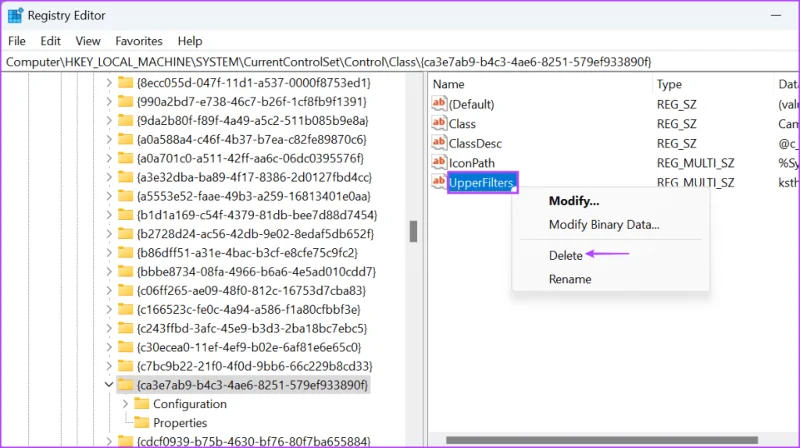The image size is (800, 448).
Task: Click the folder icon of {9da2b80f-f89f-4a49-a5c2-511b085b9e8a}
Action: point(125,120)
